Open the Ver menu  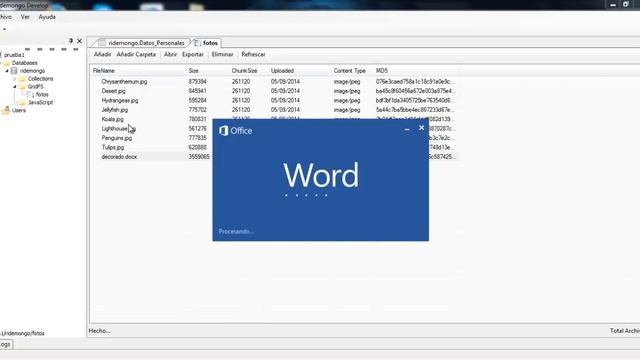click(x=25, y=17)
